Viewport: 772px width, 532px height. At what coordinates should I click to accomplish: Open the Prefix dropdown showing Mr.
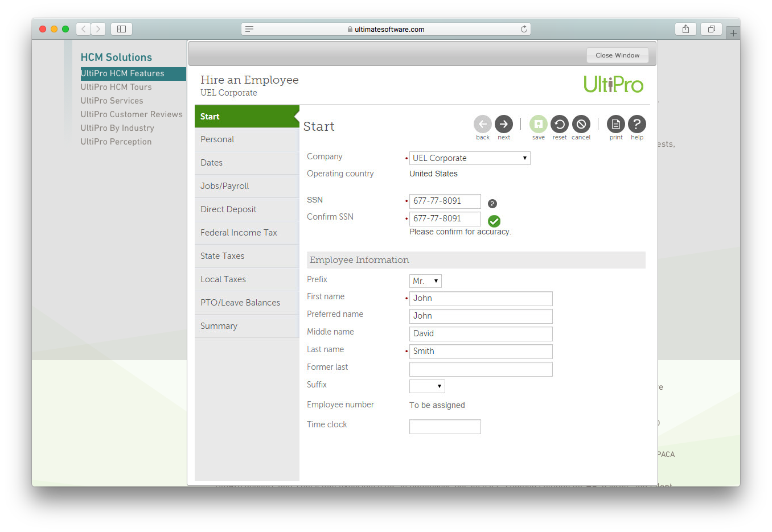coord(425,281)
